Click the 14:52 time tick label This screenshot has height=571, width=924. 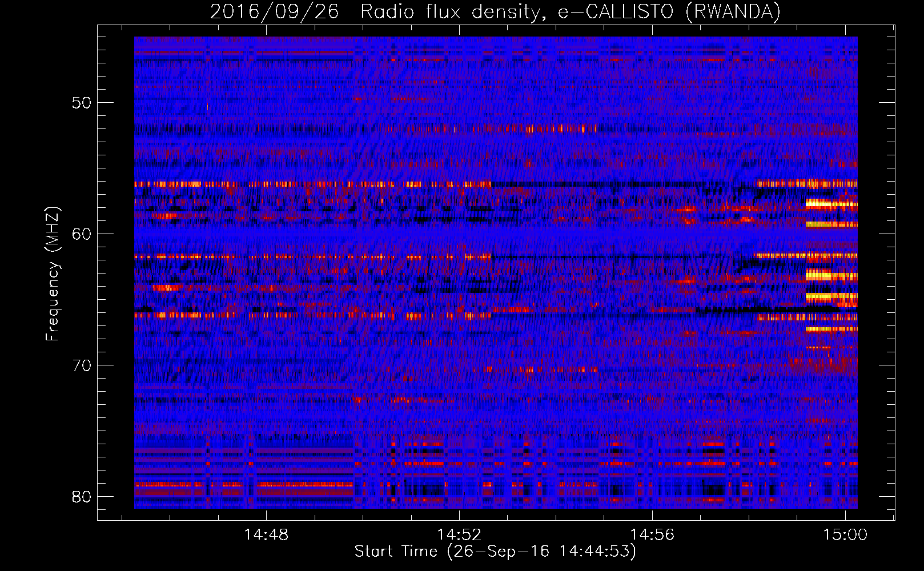tap(459, 534)
